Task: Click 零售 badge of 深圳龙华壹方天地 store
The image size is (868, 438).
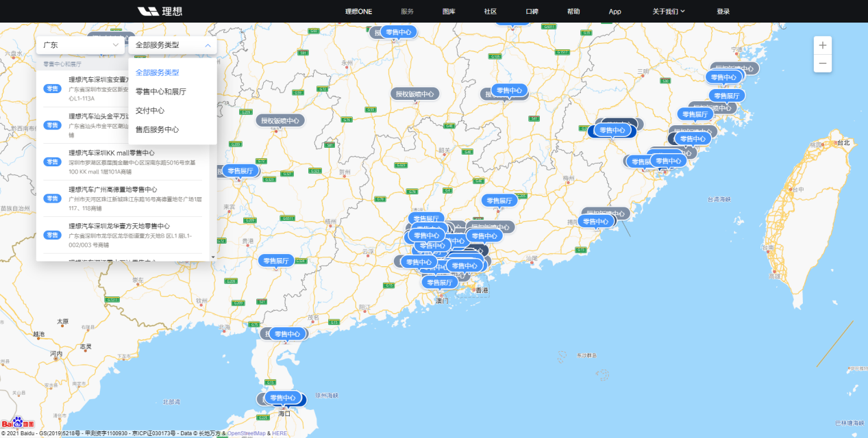Action: click(53, 235)
